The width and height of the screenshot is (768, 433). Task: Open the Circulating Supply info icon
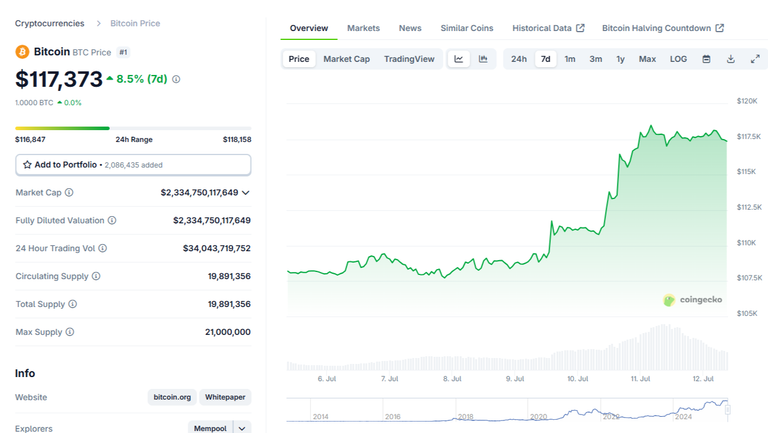coord(96,276)
